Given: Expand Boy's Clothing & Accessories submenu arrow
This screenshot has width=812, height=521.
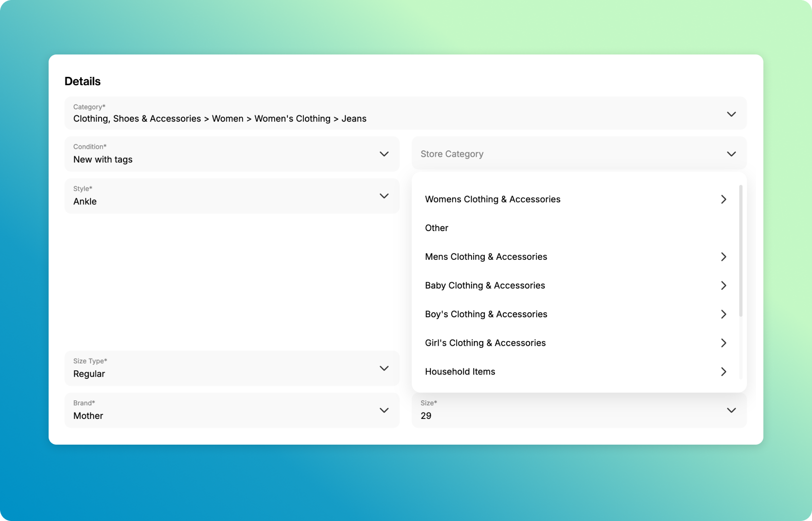Looking at the screenshot, I should [x=724, y=314].
